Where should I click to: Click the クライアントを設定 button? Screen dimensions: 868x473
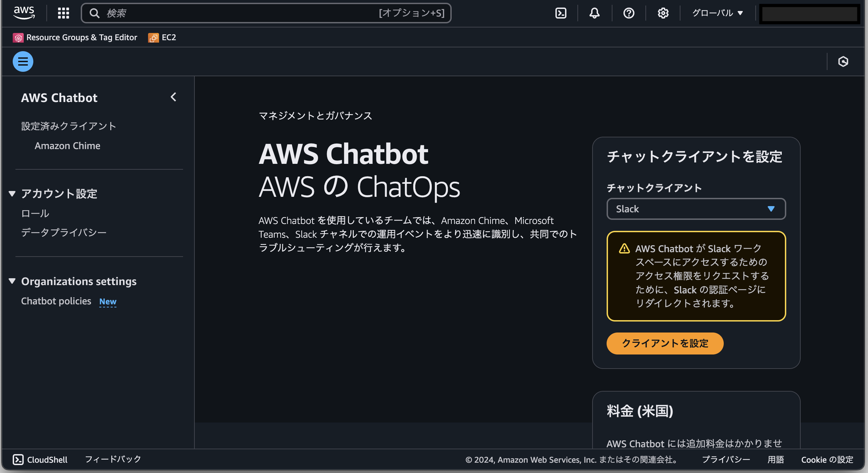tap(664, 343)
